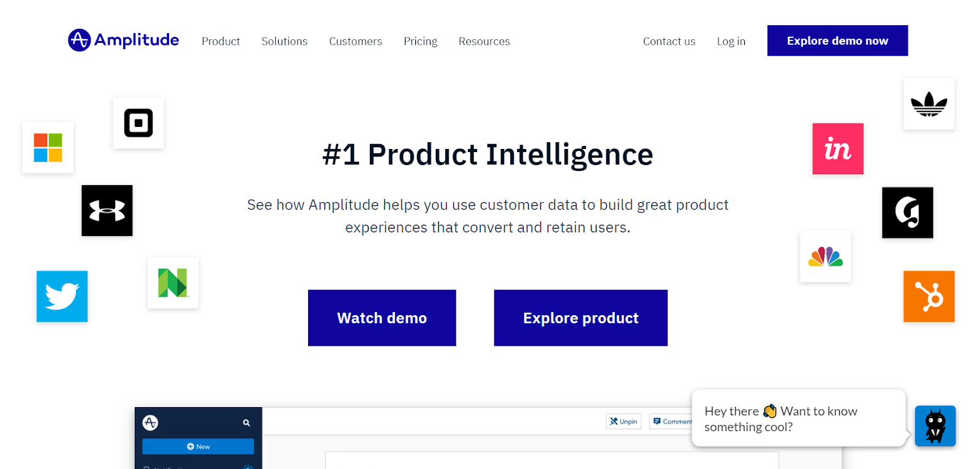Select the HubSpot sprocket icon
The width and height of the screenshot is (980, 469).
(x=929, y=296)
